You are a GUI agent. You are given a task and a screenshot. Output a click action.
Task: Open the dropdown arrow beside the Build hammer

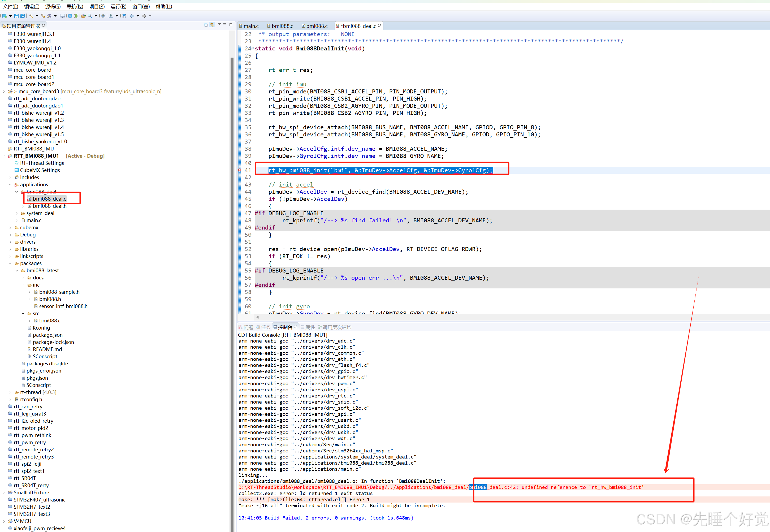coord(37,16)
